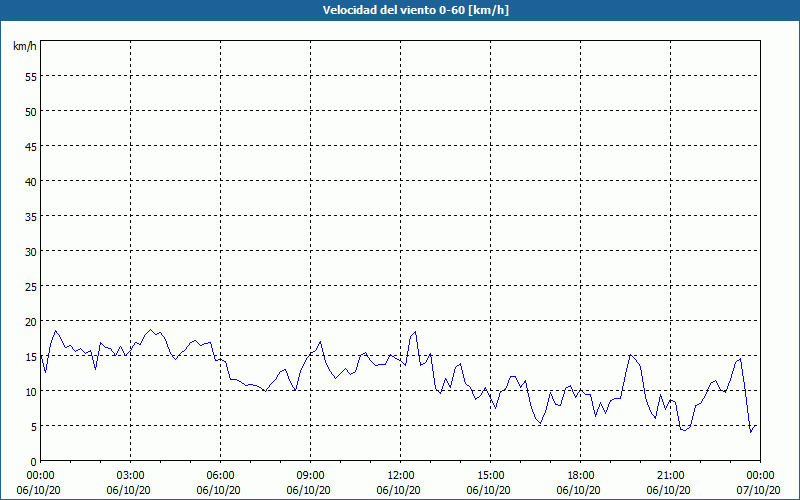Click the y-axis value 30
Screen dimensions: 800x500
coord(31,252)
